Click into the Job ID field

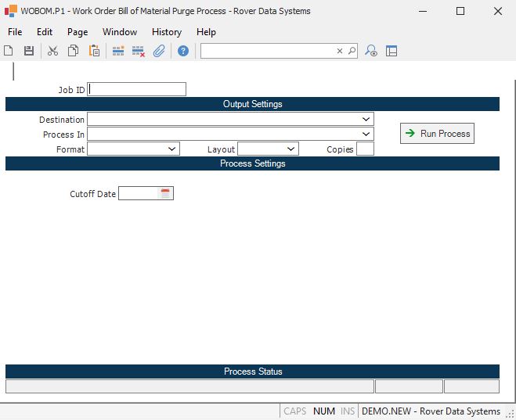(137, 89)
